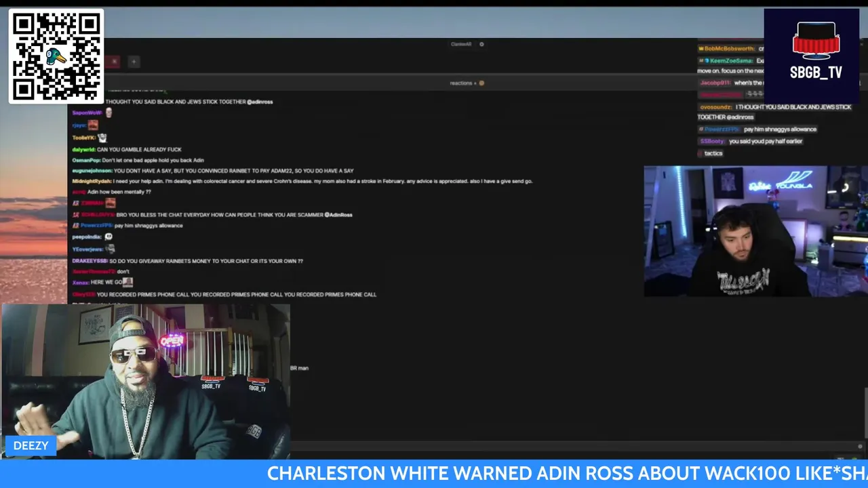Image resolution: width=868 pixels, height=488 pixels.
Task: Open the gear settings icon beside top center label
Action: tap(481, 44)
